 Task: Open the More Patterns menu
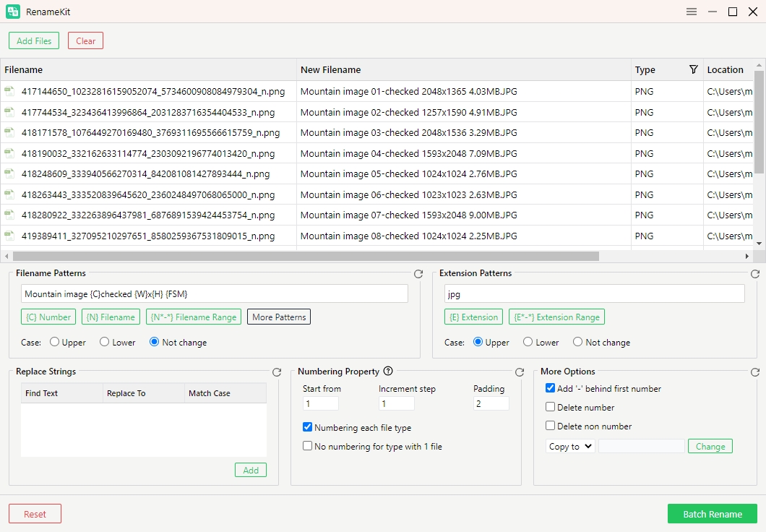tap(279, 317)
